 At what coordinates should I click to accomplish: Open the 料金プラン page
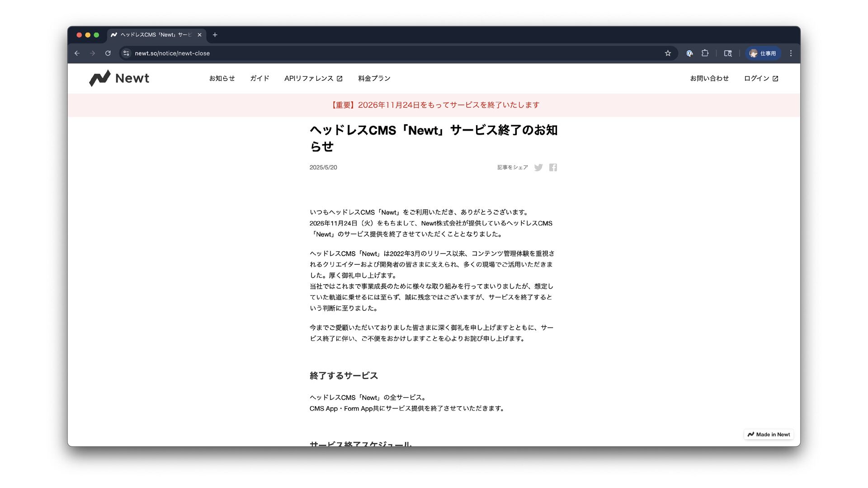pos(374,78)
